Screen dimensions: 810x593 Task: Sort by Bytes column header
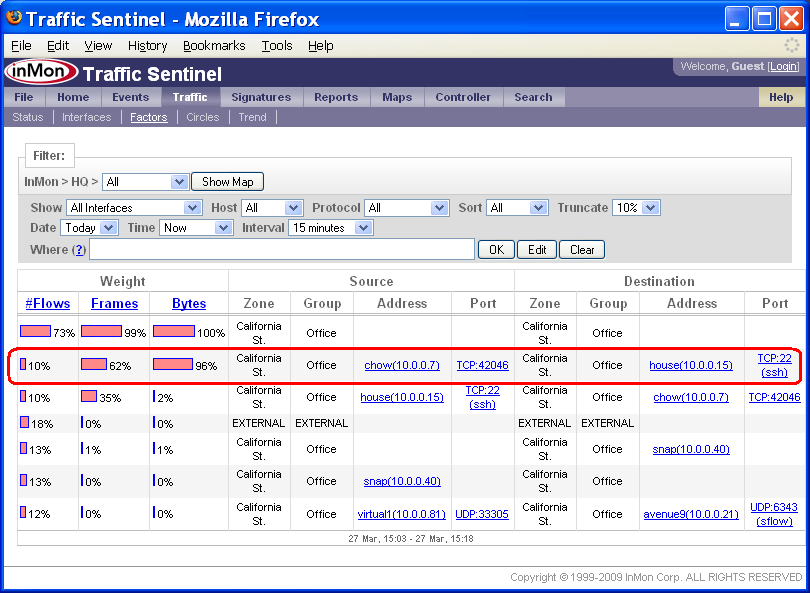tap(189, 303)
